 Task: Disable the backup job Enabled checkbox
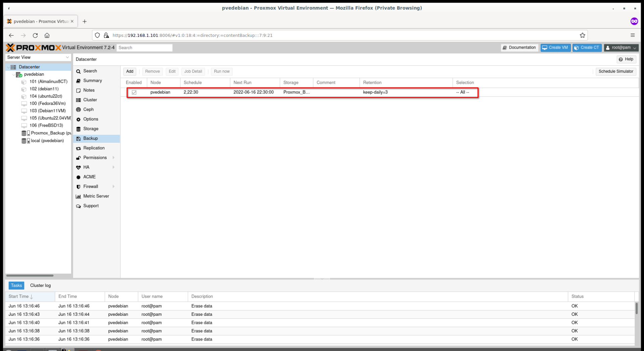(x=134, y=92)
